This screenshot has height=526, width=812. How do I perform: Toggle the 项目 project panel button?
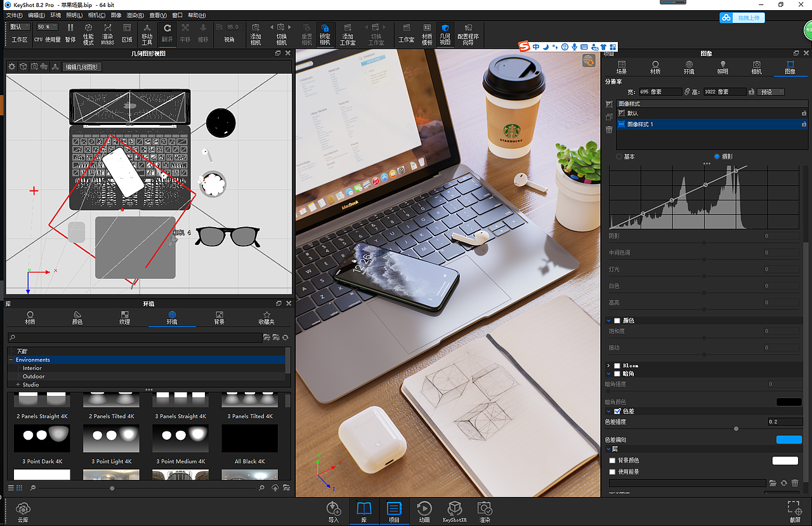(x=394, y=511)
